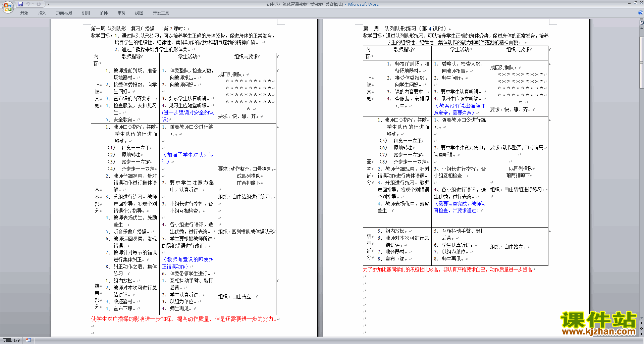The image size is (644, 344).
Task: Go to next page with double-down arrow
Action: coord(642,334)
